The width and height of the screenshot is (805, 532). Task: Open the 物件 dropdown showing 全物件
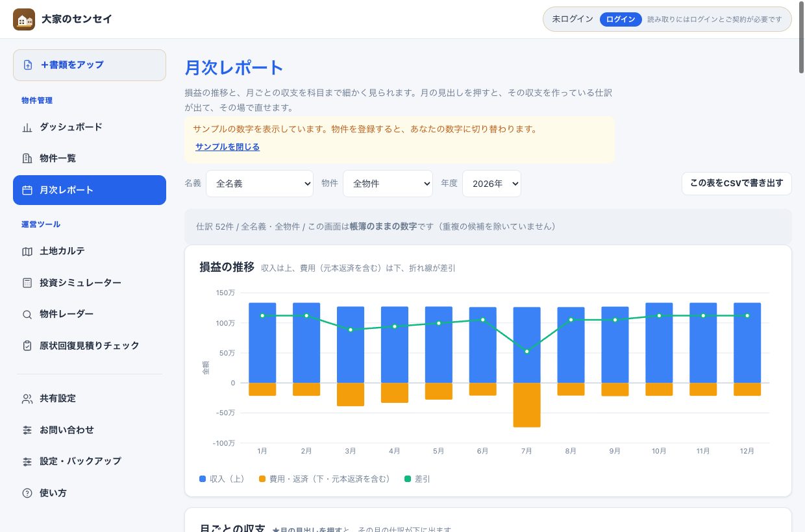click(388, 184)
